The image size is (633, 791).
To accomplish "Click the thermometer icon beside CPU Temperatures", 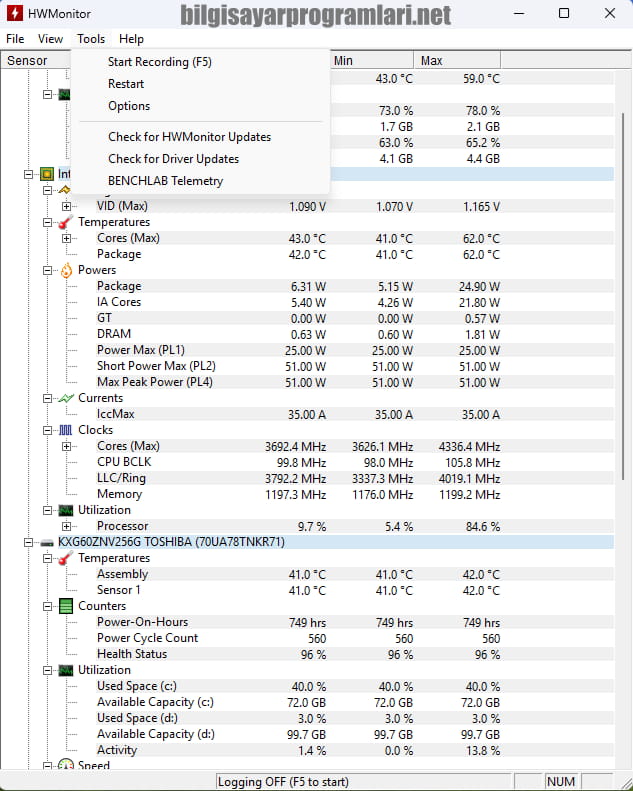I will click(66, 222).
